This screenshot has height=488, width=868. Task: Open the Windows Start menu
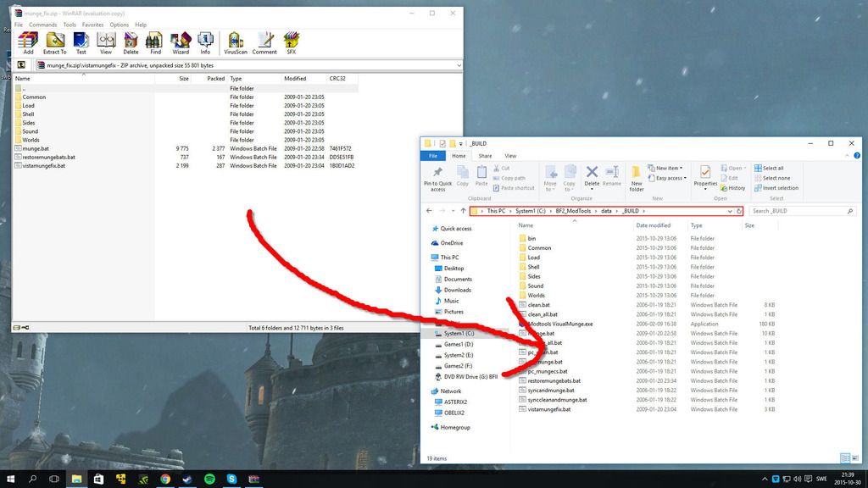click(10, 479)
